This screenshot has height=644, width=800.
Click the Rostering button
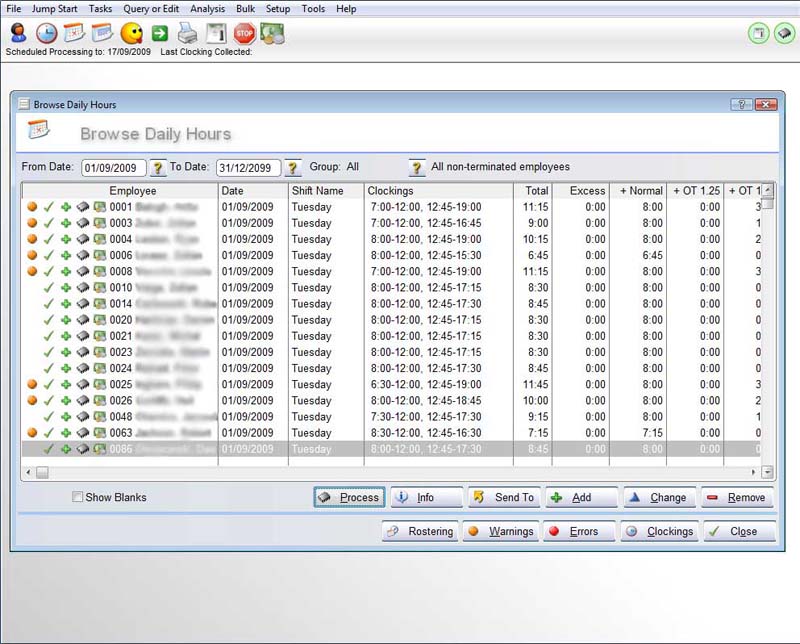419,531
